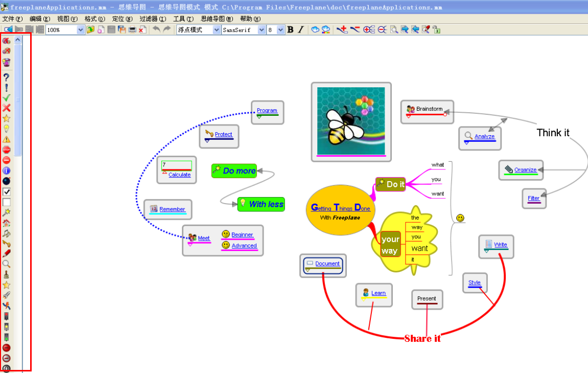Viewport: 588px width, 373px height.
Task: Click the Organize link node
Action: [x=525, y=169]
